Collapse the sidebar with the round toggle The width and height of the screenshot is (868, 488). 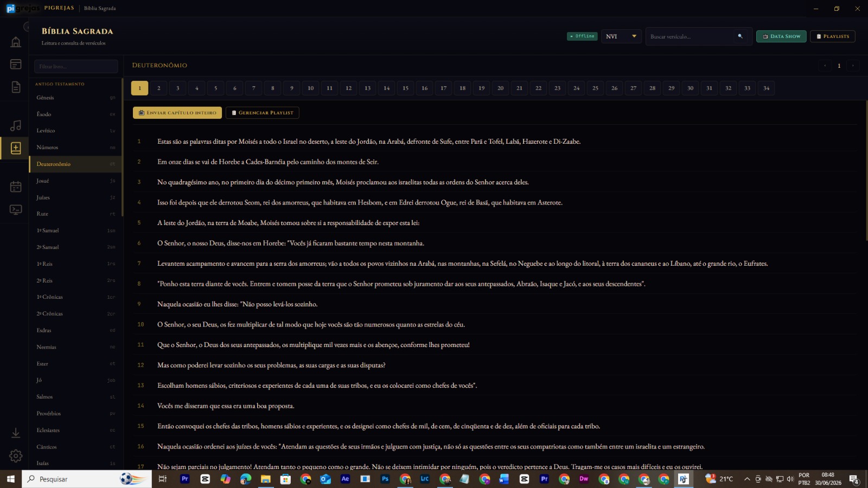(x=26, y=27)
